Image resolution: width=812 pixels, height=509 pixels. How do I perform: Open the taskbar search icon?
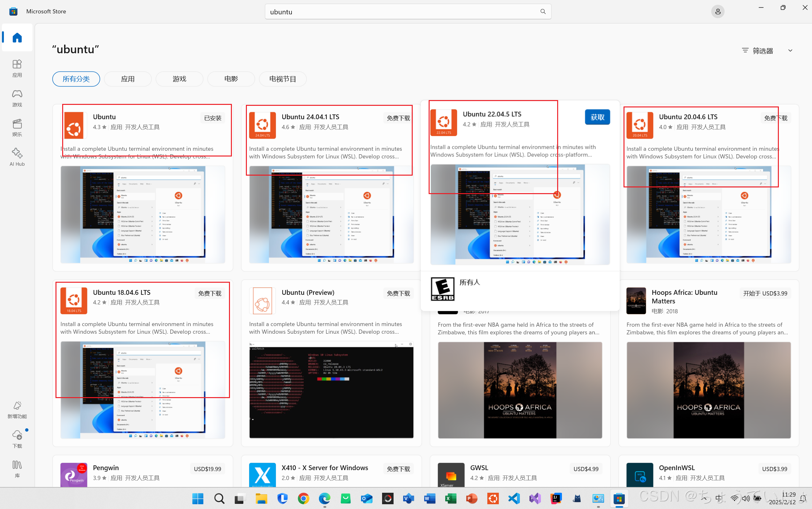point(219,498)
